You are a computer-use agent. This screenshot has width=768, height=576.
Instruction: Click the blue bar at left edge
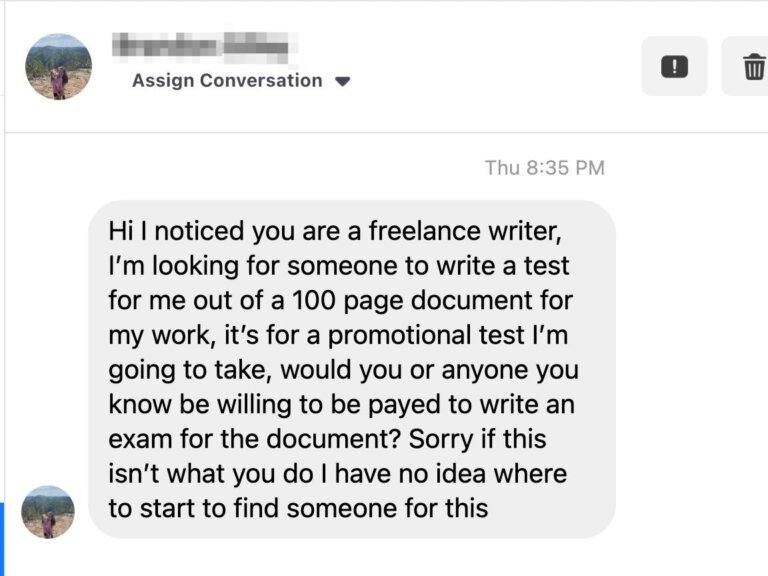coord(2,538)
